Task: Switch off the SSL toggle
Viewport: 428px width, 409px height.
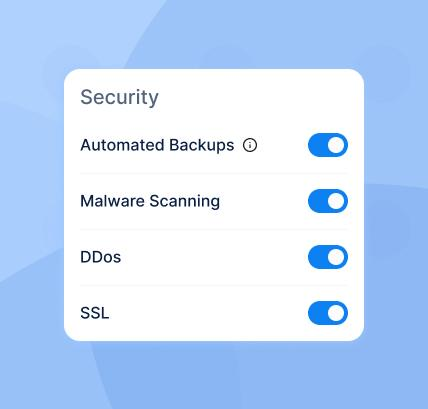Action: tap(328, 313)
